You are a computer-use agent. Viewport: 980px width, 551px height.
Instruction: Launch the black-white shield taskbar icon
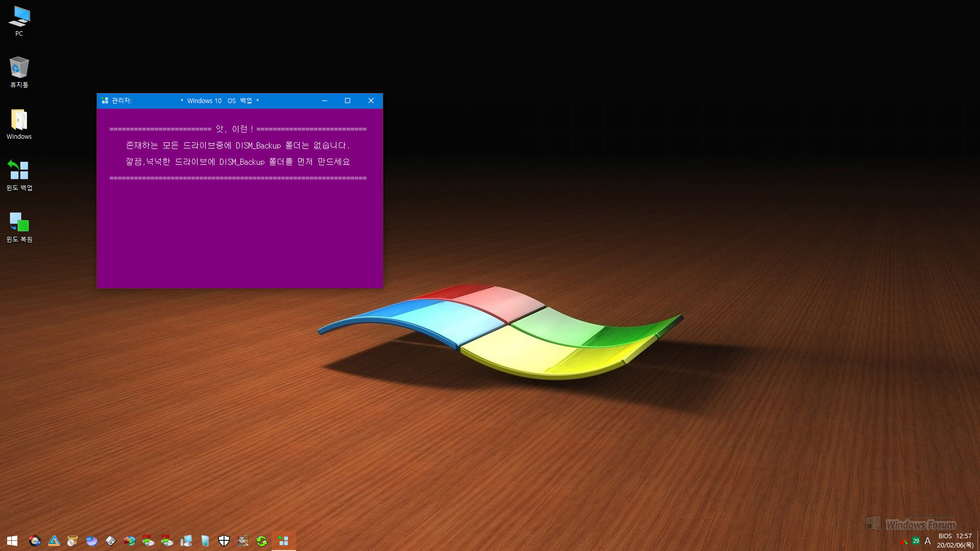(x=224, y=541)
